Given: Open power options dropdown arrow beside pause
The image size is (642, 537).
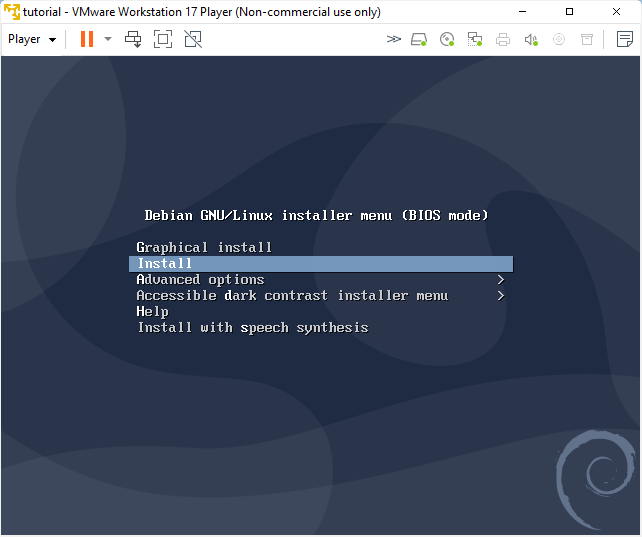Looking at the screenshot, I should coord(108,39).
